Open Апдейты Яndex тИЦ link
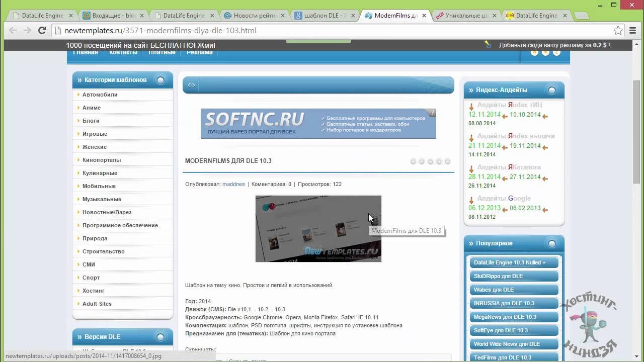This screenshot has width=644, height=362. tap(510, 105)
